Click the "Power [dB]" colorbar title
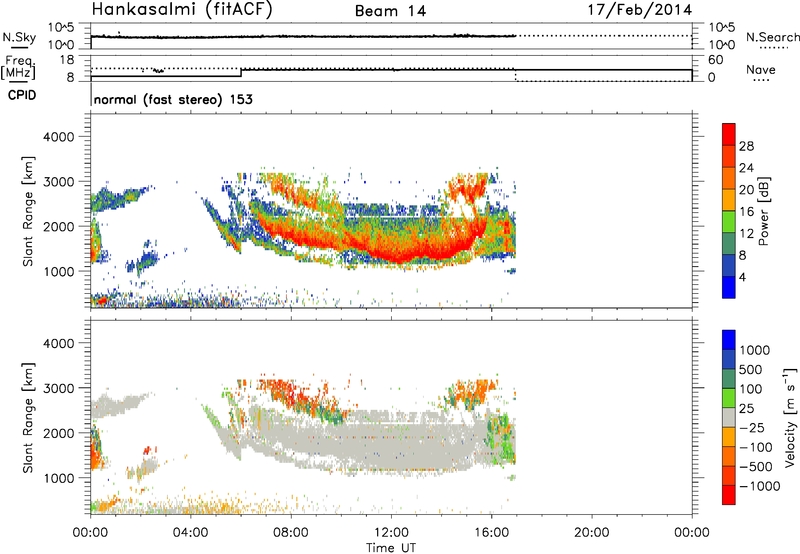This screenshot has width=800, height=554. [x=763, y=211]
